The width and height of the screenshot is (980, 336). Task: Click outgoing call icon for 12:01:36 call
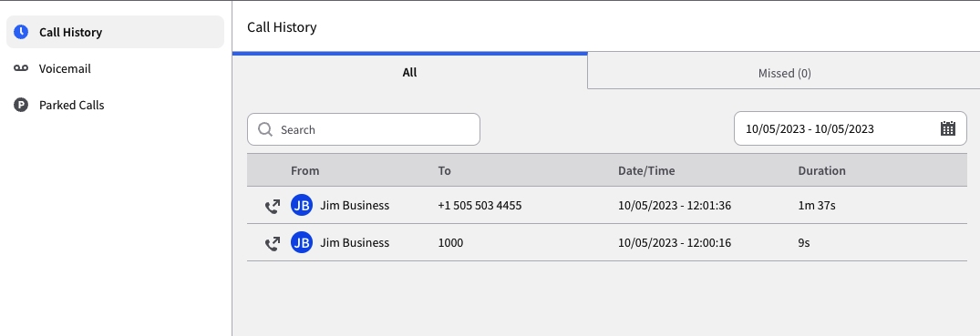(272, 206)
